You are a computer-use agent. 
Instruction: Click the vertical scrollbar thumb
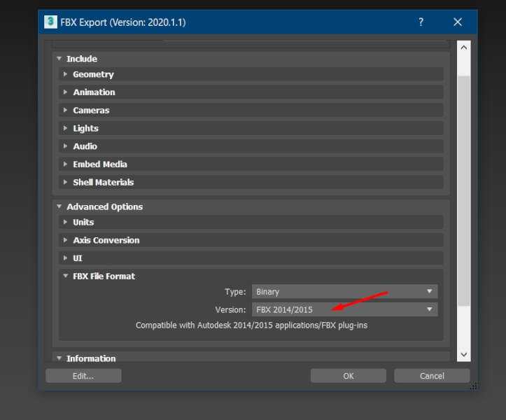point(464,190)
